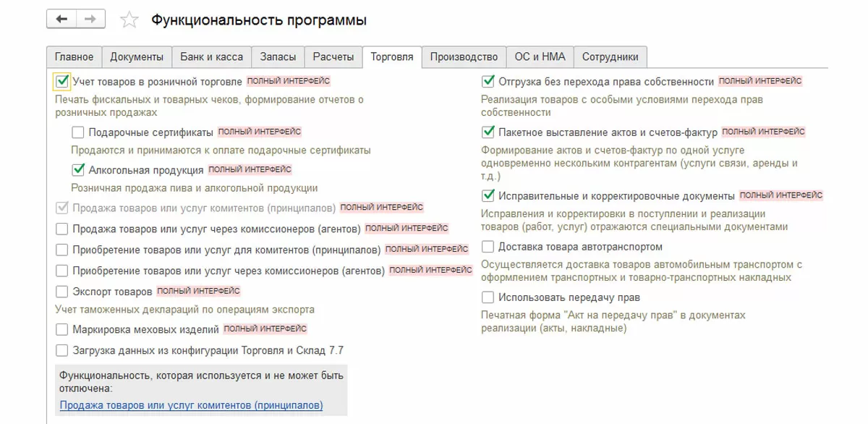Select the Запасы tab

[278, 57]
